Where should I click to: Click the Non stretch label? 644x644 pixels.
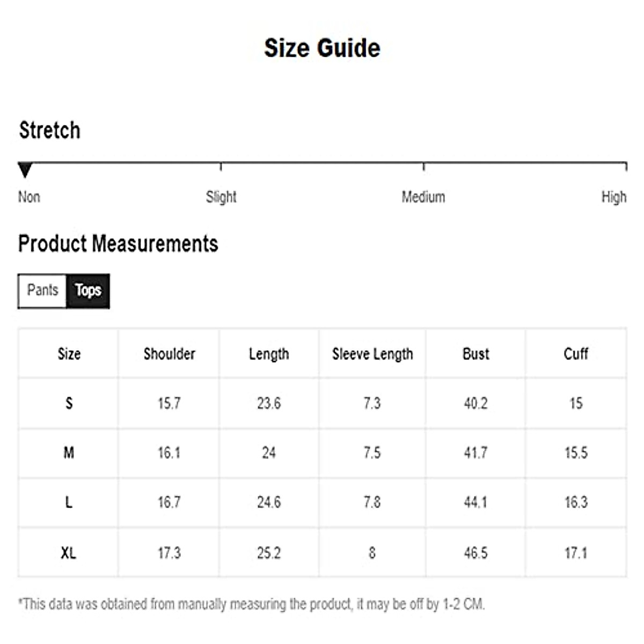(29, 197)
